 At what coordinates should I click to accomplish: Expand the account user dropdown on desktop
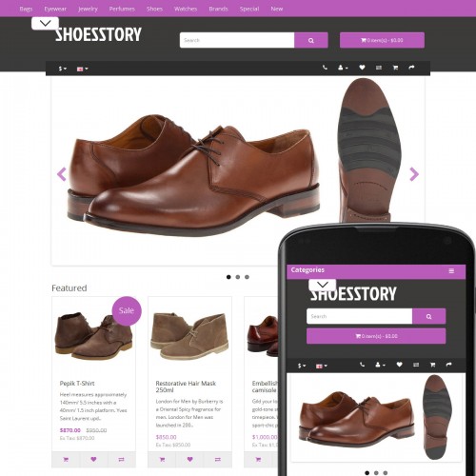click(343, 68)
